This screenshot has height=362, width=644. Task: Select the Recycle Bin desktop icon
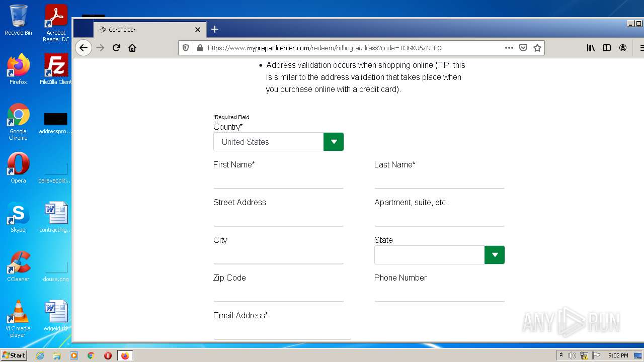pyautogui.click(x=18, y=20)
